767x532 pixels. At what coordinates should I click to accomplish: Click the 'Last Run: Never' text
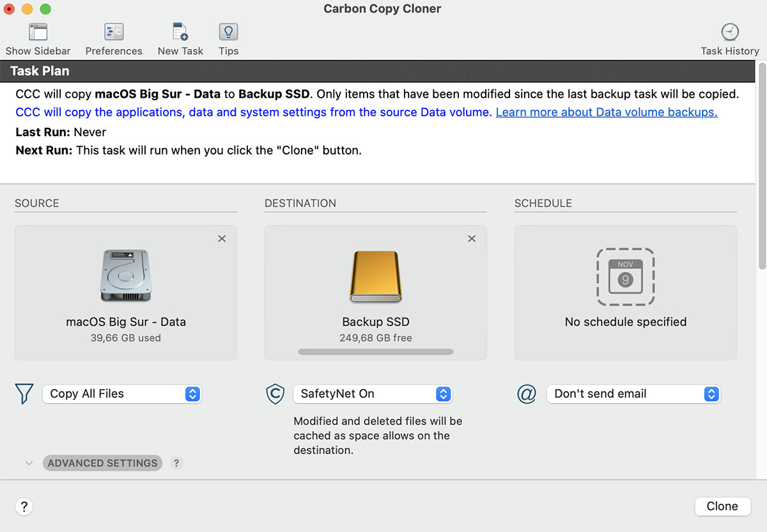[61, 132]
